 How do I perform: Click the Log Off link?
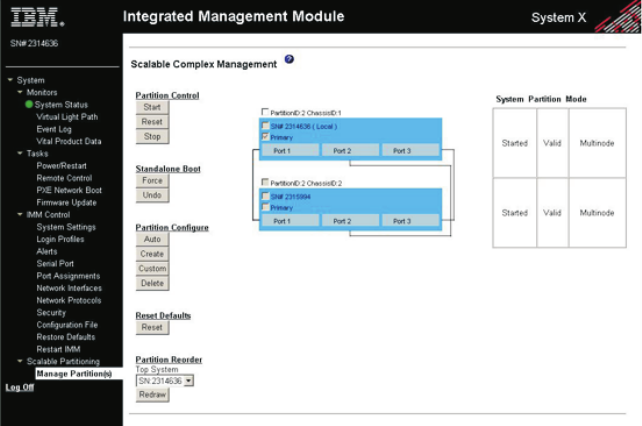(x=20, y=387)
